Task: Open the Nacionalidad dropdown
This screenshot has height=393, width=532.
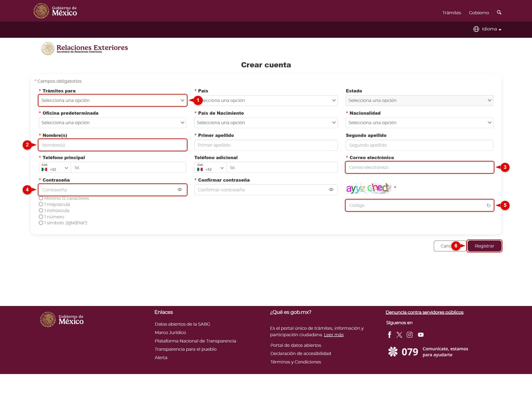Action: [x=419, y=123]
